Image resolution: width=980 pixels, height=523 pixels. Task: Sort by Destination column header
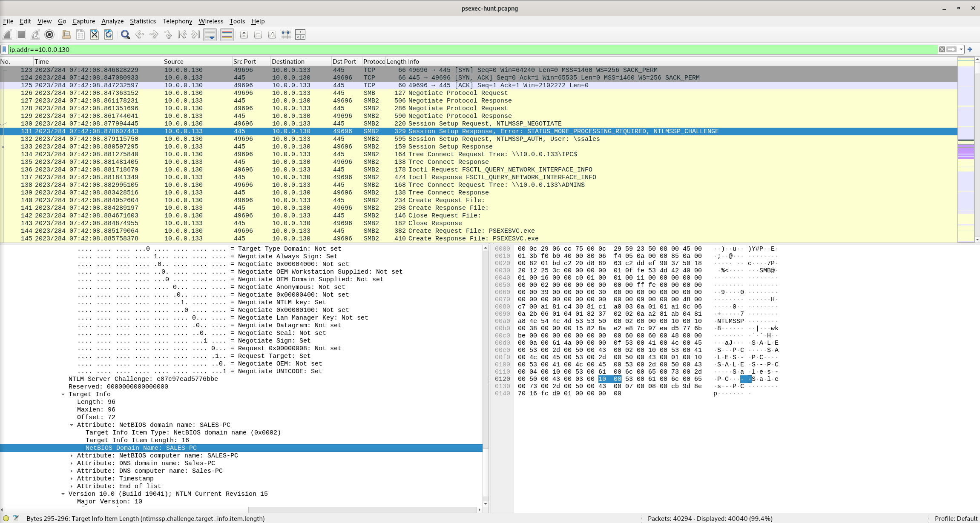pyautogui.click(x=301, y=62)
